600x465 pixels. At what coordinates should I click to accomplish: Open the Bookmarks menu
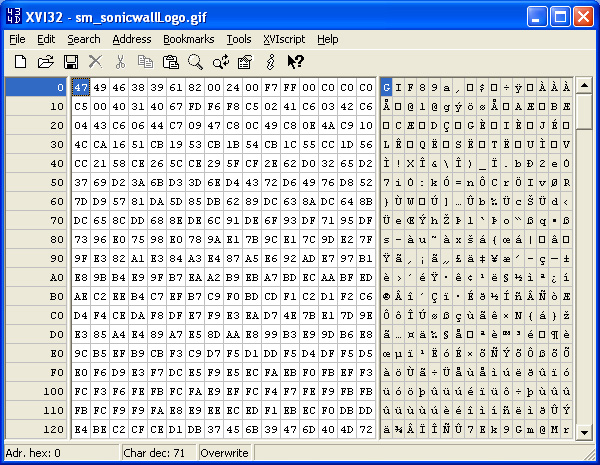pyautogui.click(x=189, y=39)
